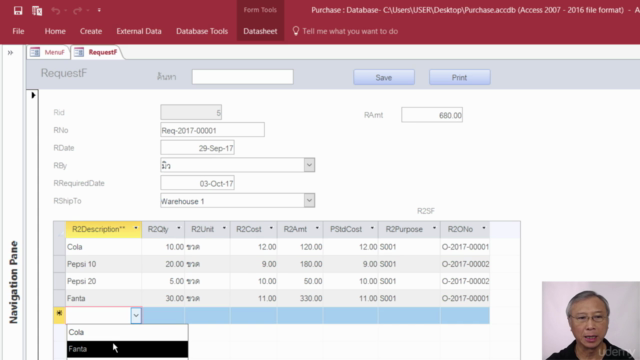
Task: Switch to the MenuF document tab
Action: coord(48,52)
